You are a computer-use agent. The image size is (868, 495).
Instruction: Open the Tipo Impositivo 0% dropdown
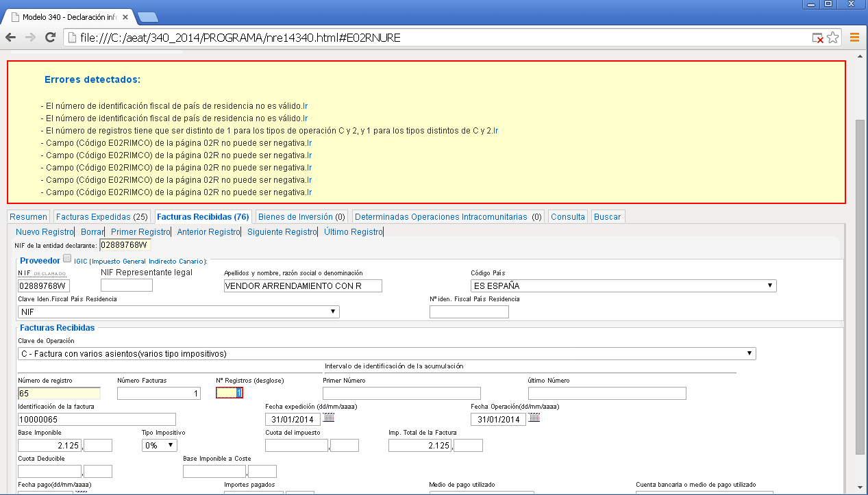(x=159, y=446)
